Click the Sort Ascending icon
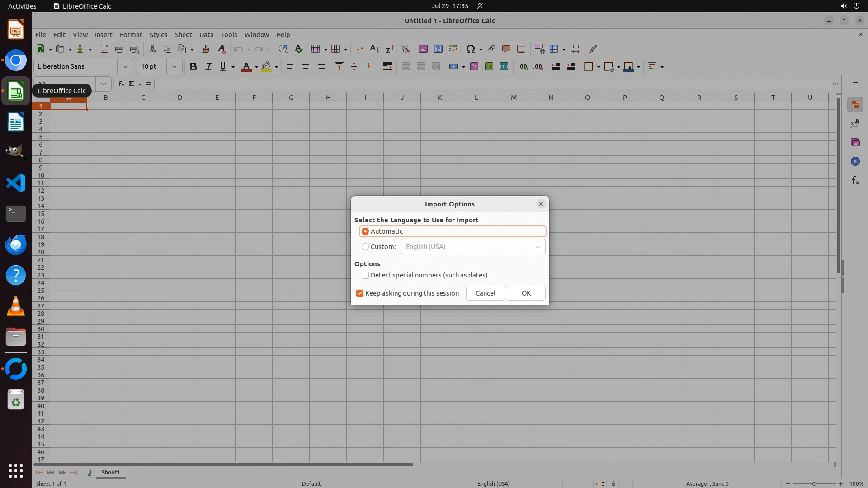 pyautogui.click(x=374, y=49)
